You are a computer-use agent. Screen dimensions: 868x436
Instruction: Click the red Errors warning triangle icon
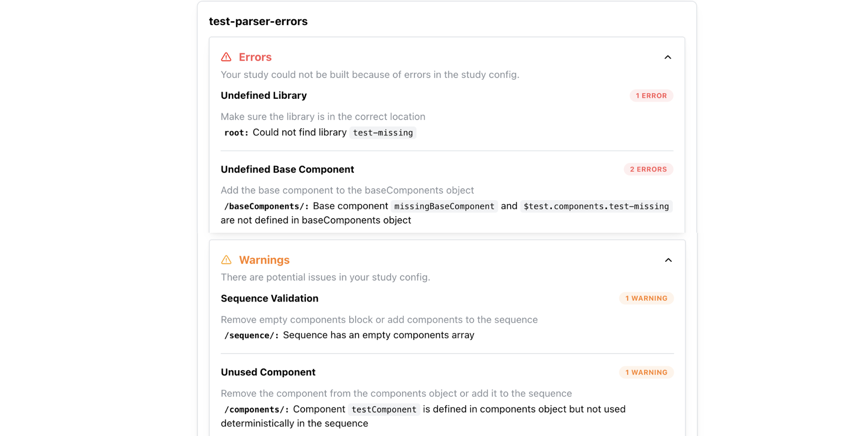(x=227, y=57)
